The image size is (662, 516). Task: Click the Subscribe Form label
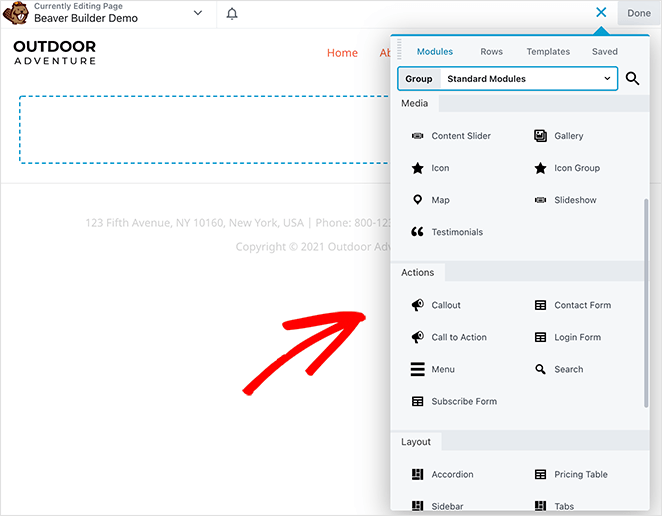(x=464, y=401)
